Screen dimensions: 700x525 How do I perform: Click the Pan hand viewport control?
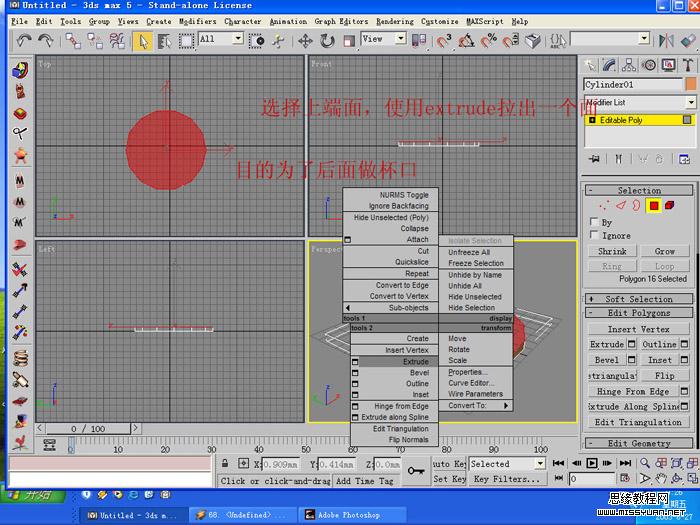click(661, 479)
